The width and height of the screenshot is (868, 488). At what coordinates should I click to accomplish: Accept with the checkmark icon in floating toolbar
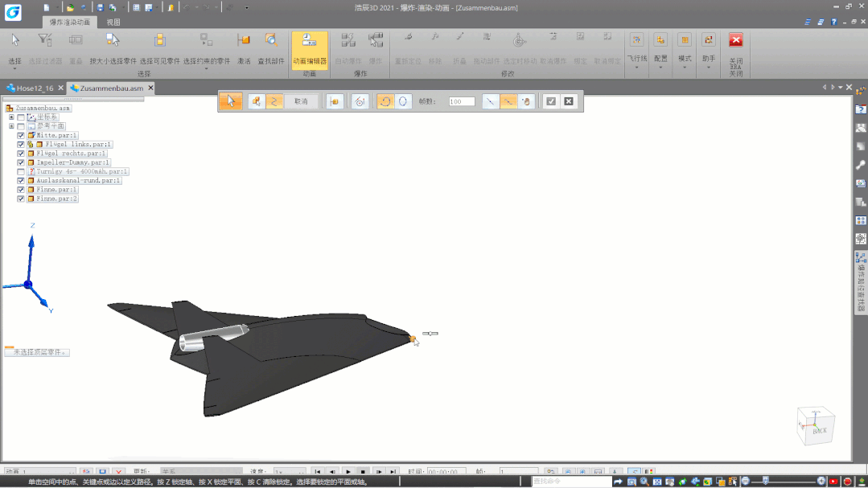pyautogui.click(x=550, y=101)
